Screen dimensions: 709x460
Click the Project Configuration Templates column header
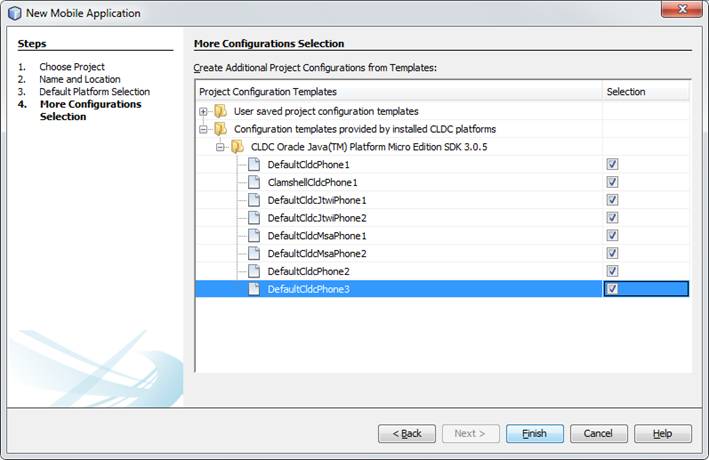398,92
